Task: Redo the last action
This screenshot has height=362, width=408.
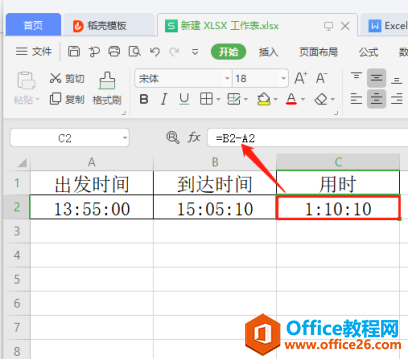Action: (174, 52)
